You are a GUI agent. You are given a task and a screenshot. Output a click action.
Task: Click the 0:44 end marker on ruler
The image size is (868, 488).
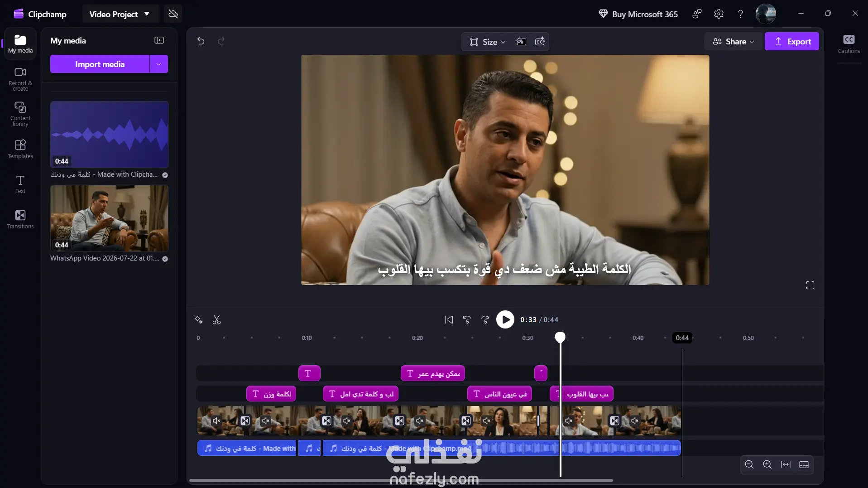click(682, 338)
